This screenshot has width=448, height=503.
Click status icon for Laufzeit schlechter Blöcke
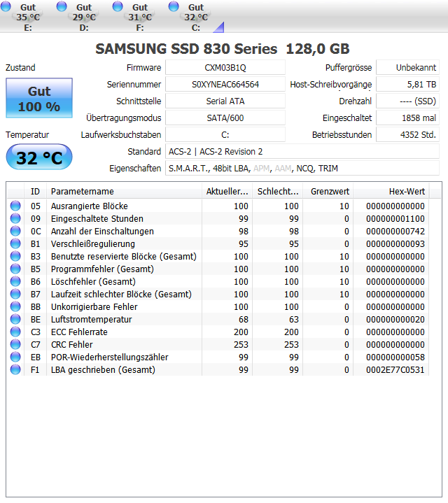(15, 294)
